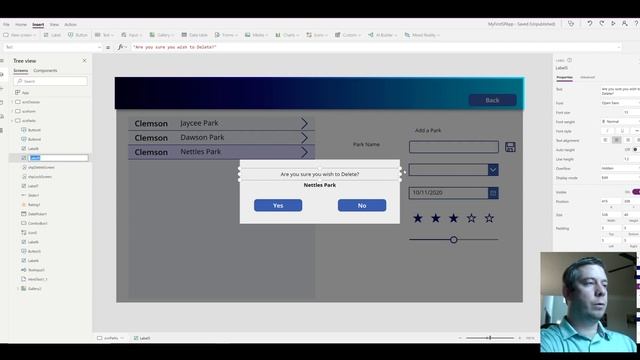Open the Charts dropdown in ribbon
The height and width of the screenshot is (360, 640).
[287, 35]
